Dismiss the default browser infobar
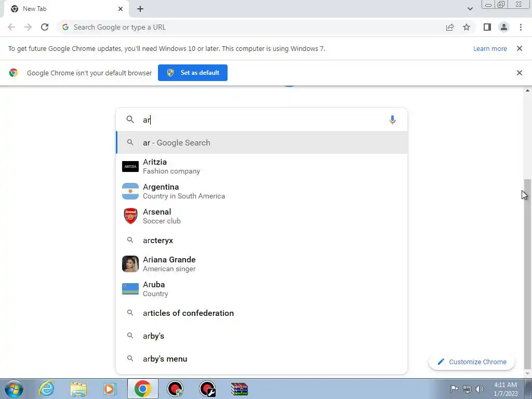 pyautogui.click(x=520, y=73)
